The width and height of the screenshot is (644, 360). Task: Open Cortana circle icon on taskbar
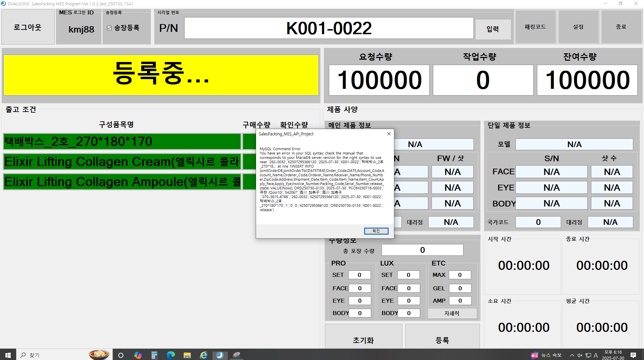121,355
